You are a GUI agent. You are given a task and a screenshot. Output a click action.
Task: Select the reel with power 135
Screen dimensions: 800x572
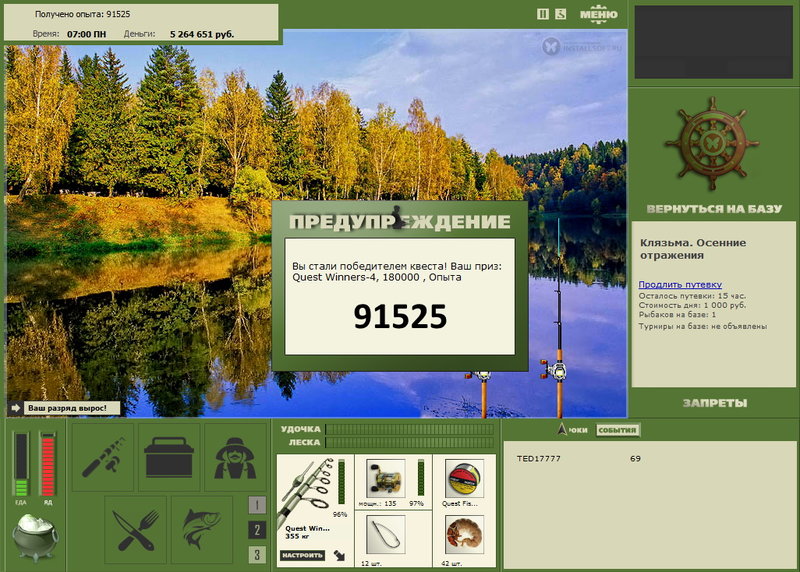coord(386,478)
